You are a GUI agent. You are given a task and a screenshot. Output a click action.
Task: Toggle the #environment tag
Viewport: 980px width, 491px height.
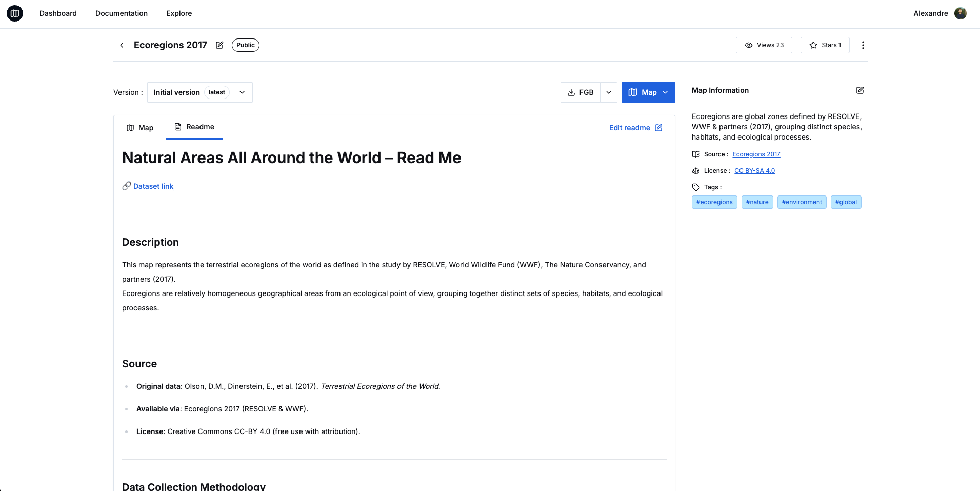click(802, 202)
